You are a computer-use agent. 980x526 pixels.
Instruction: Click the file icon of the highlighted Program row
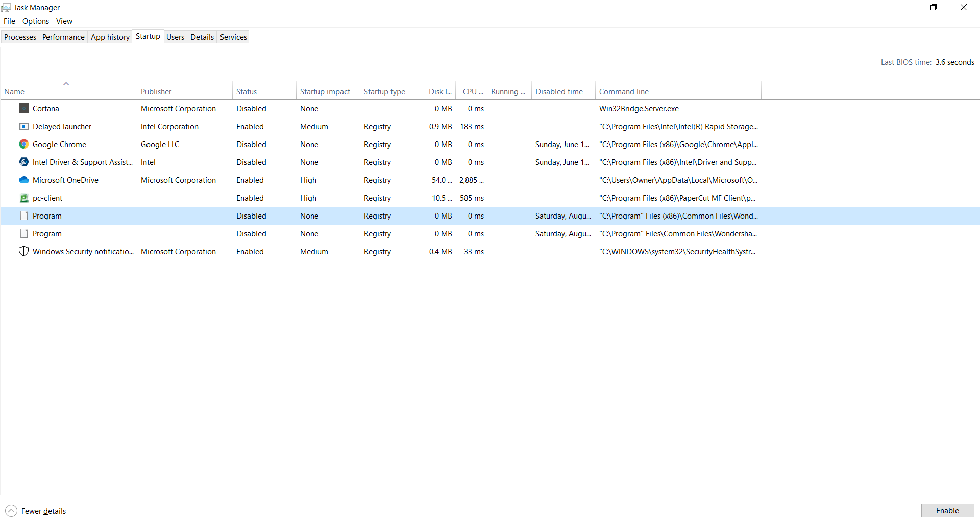point(24,216)
